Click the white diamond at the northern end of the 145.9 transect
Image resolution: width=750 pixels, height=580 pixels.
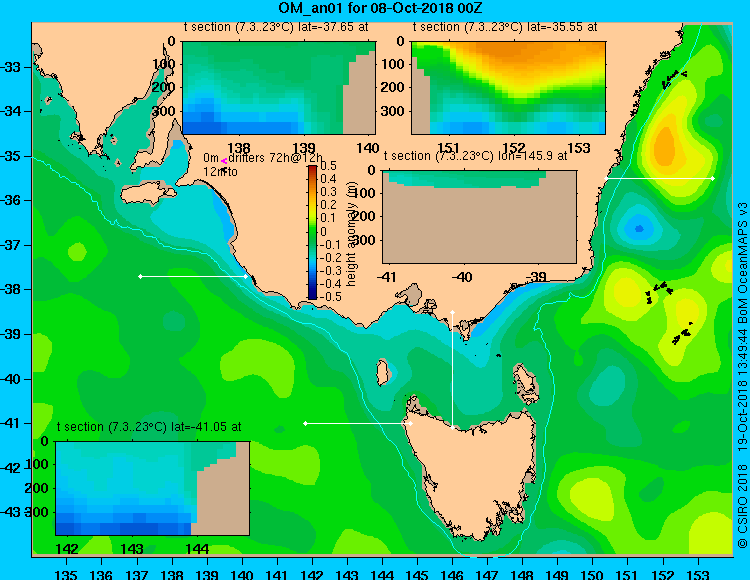(452, 312)
